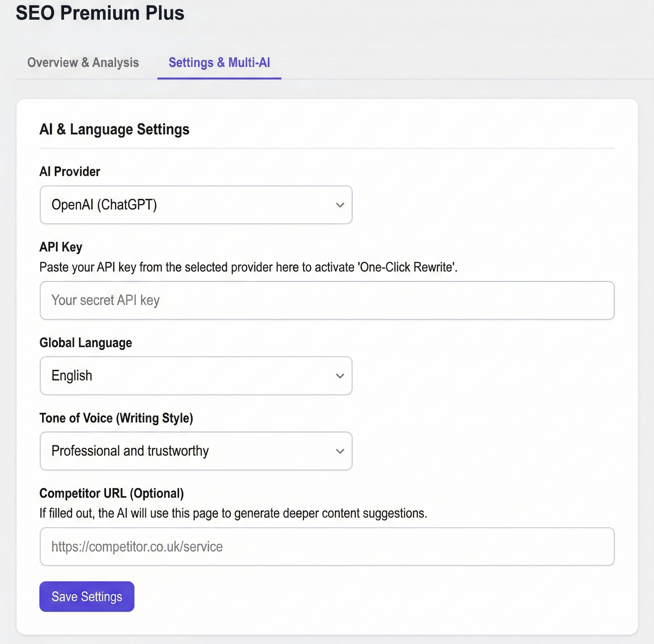Screen dimensions: 654x644
Task: Click the AI Provider field label
Action: point(70,172)
